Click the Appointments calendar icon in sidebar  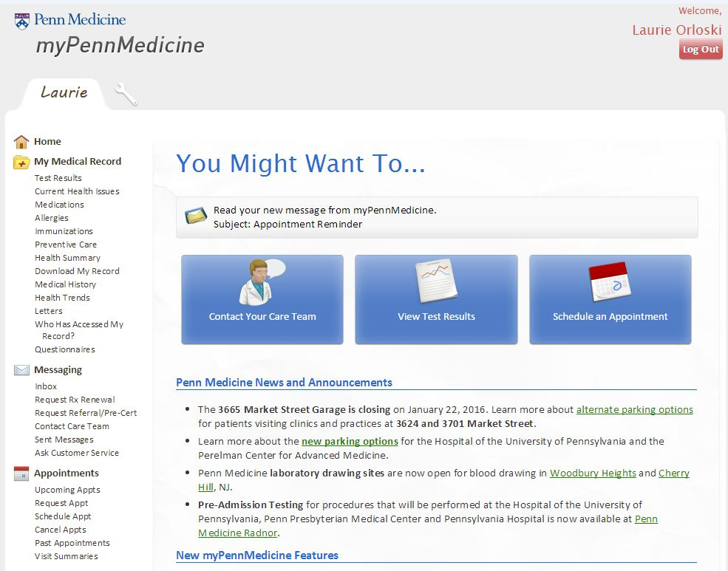[21, 473]
